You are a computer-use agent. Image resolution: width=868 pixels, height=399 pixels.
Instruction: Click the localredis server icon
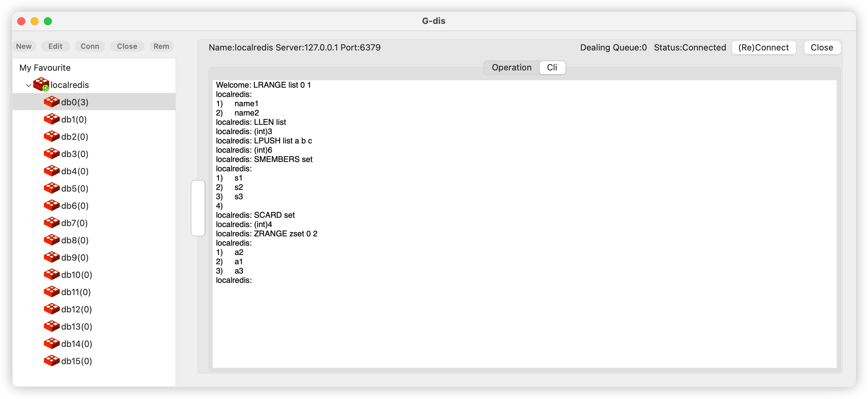pyautogui.click(x=42, y=85)
